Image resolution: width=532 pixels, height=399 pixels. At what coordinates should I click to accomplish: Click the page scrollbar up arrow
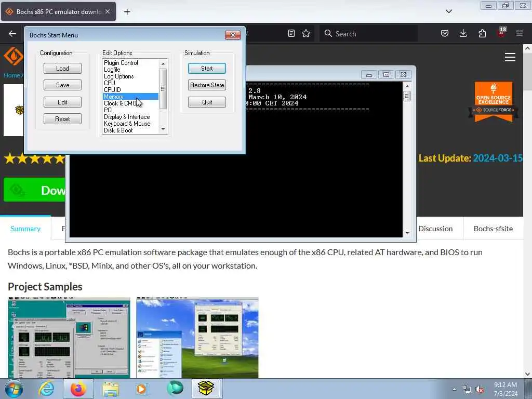coord(528,48)
